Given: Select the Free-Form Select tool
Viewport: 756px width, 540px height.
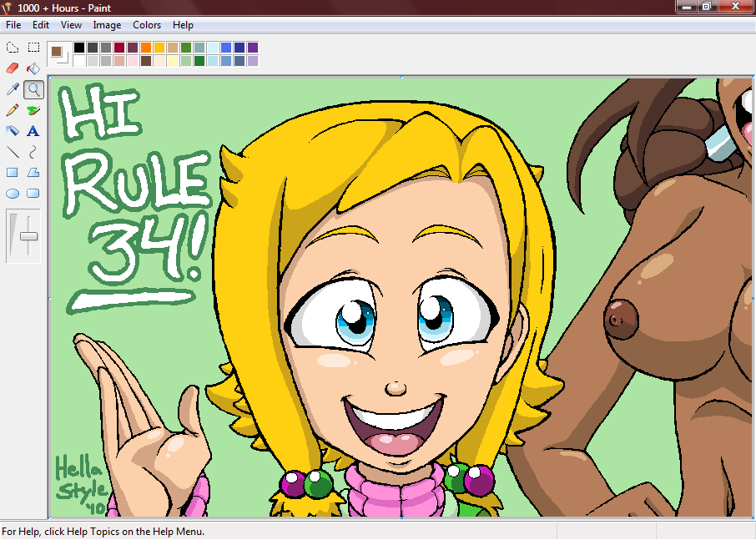Looking at the screenshot, I should pyautogui.click(x=13, y=48).
